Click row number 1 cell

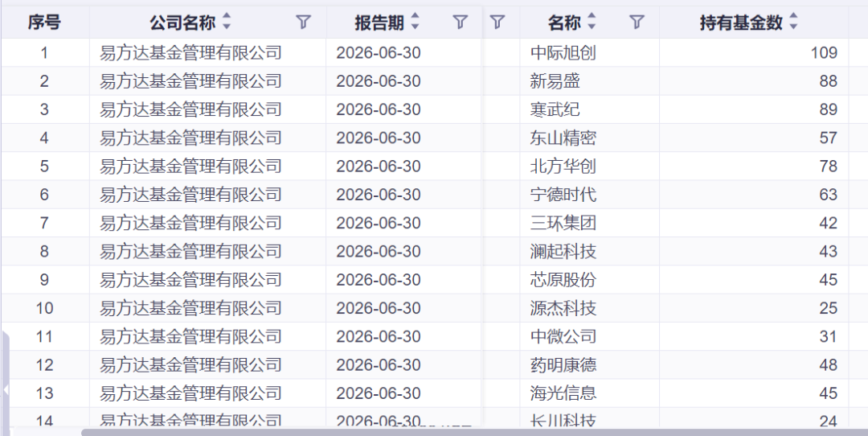click(x=45, y=53)
